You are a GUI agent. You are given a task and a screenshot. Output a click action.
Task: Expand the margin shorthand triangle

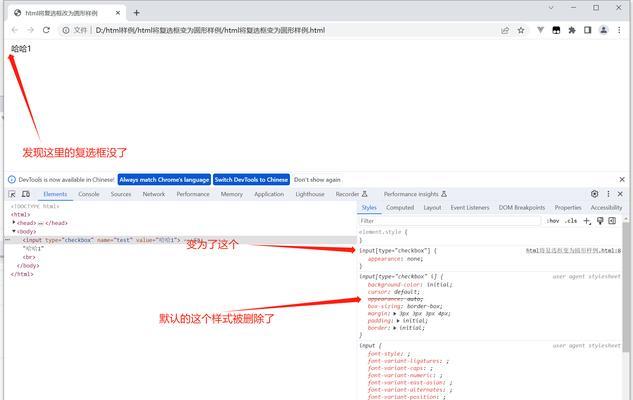pos(395,313)
